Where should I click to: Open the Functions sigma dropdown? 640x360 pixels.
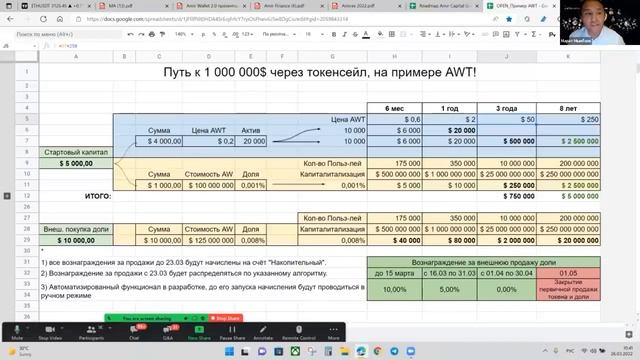click(535, 34)
